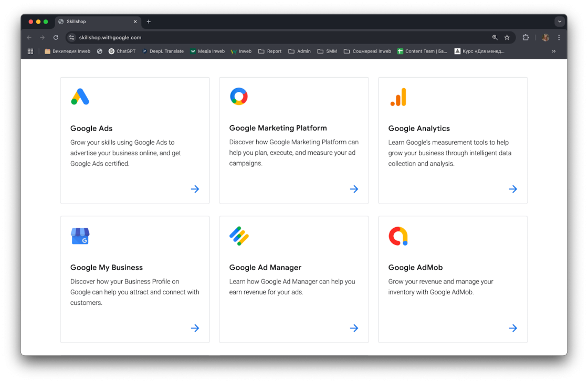The height and width of the screenshot is (383, 588).
Task: Close the Skillshop tab
Action: (x=135, y=22)
